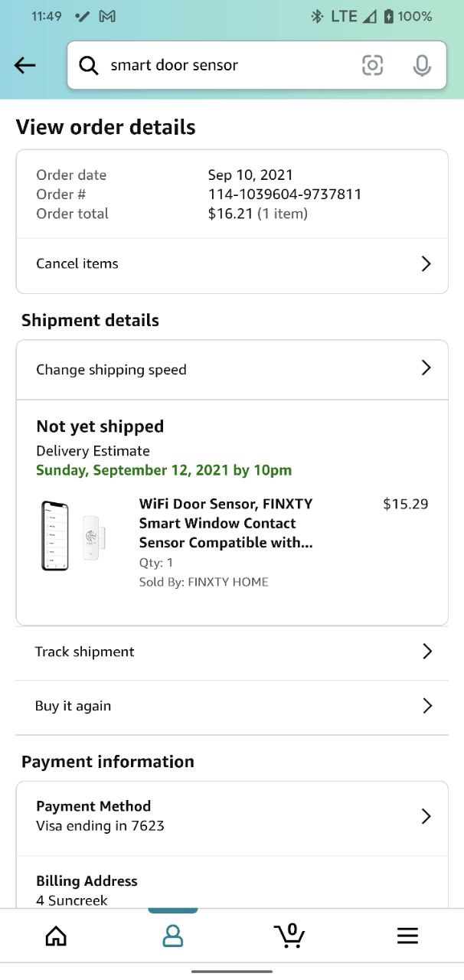Screen dimensions: 464x980
Task: Open the hamburger menu icon
Action: [407, 936]
